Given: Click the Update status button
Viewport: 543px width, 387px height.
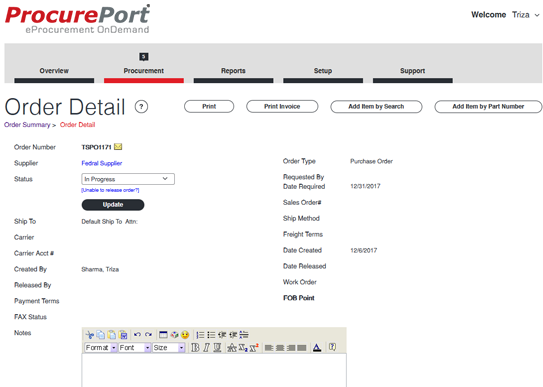Looking at the screenshot, I should click(x=113, y=205).
